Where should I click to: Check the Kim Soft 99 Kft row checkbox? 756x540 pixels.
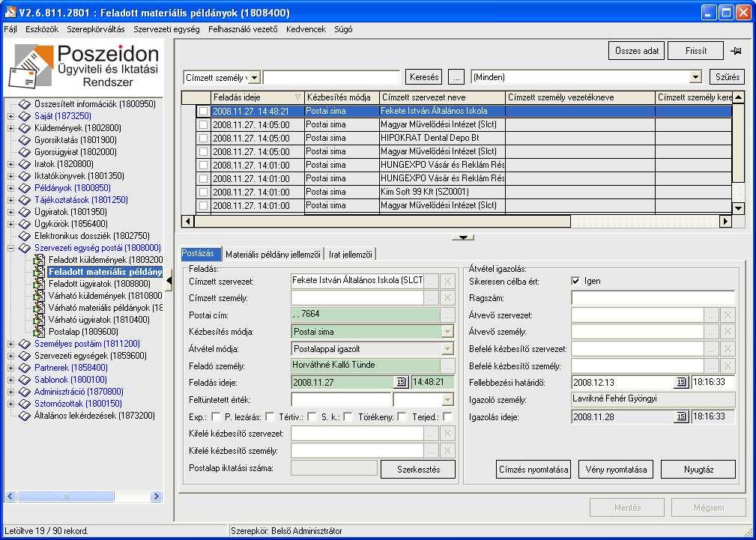204,192
